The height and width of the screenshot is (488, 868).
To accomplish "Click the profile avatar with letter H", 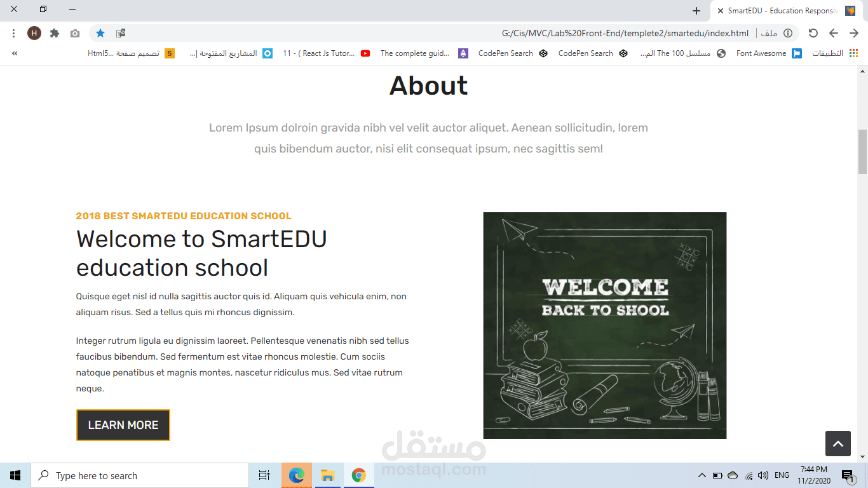I will coord(34,33).
